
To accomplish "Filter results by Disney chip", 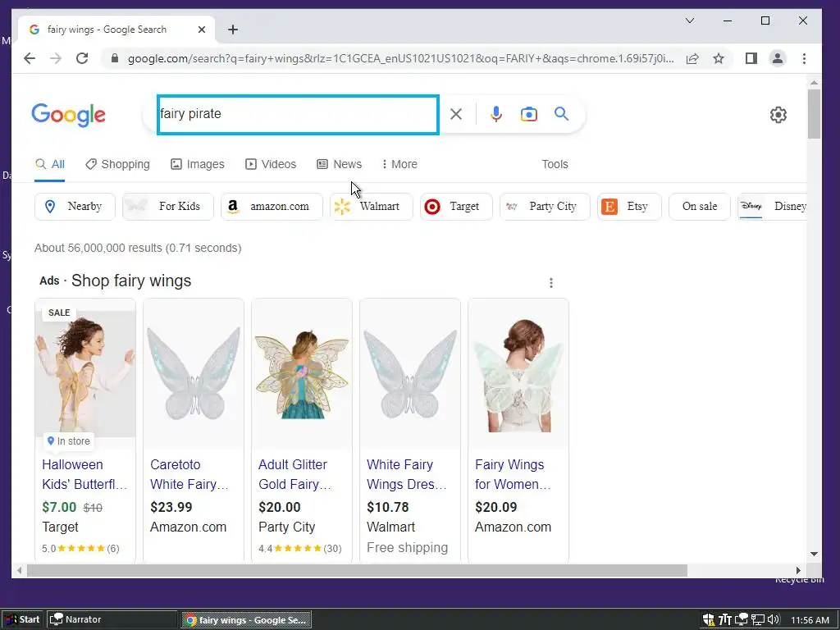I will (x=773, y=207).
